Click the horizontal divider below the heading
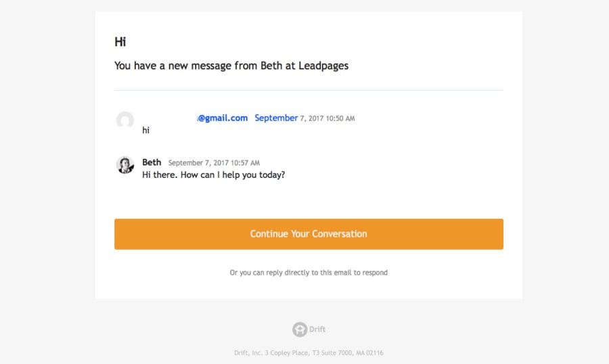 [309, 90]
